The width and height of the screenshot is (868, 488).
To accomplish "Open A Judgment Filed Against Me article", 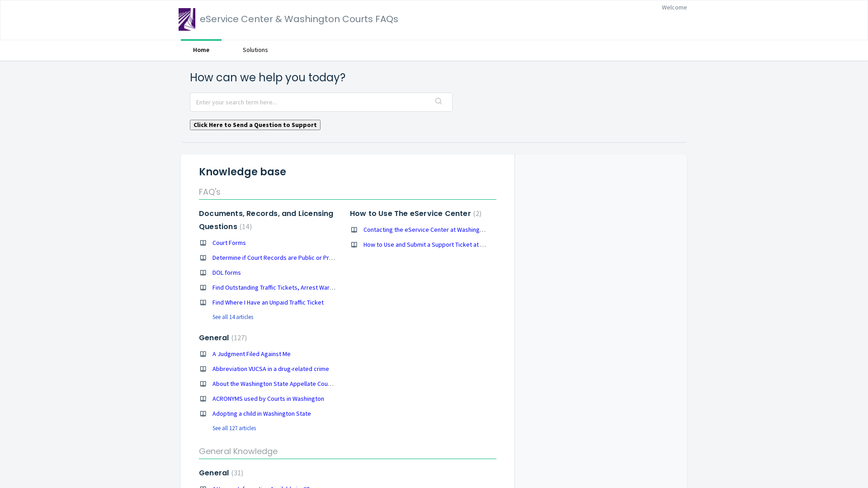I will (251, 354).
